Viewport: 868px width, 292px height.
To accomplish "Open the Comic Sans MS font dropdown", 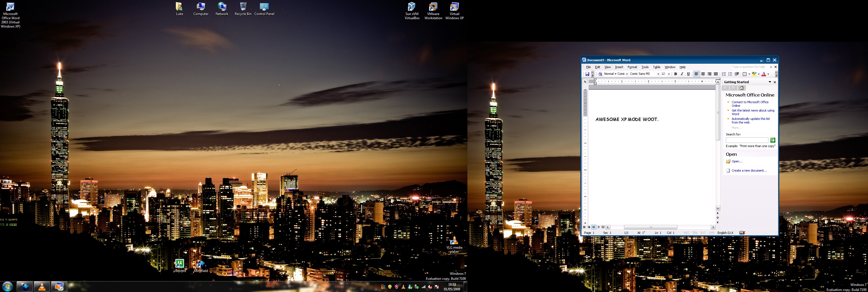I will coord(658,74).
